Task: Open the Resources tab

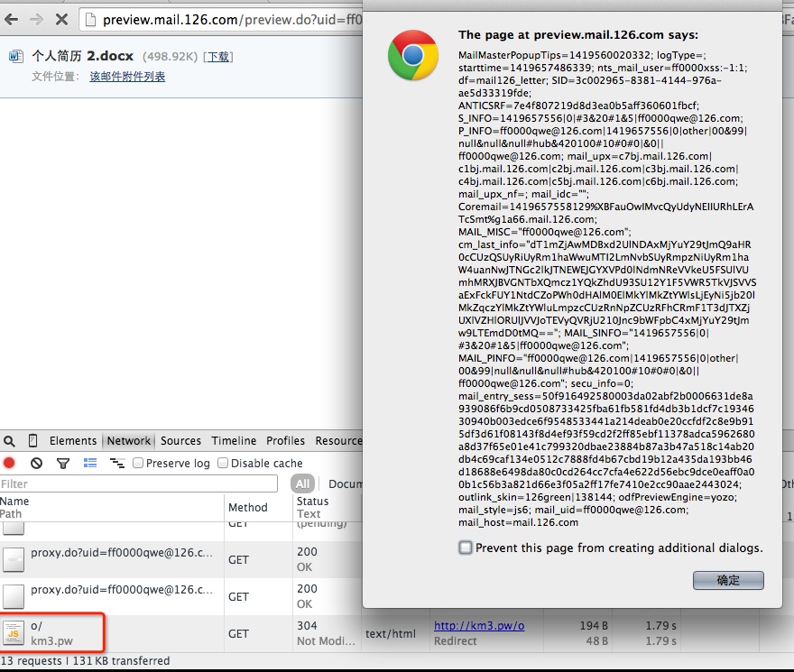Action: tap(338, 440)
